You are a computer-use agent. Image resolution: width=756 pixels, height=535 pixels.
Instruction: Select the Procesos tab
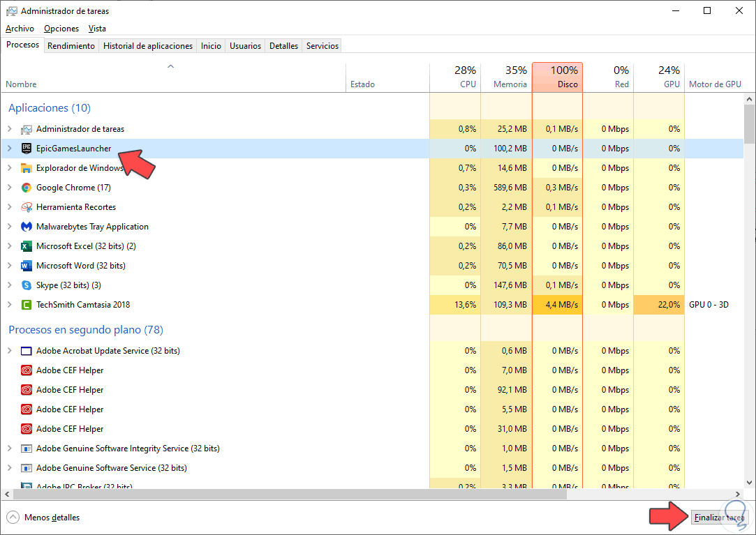point(22,45)
